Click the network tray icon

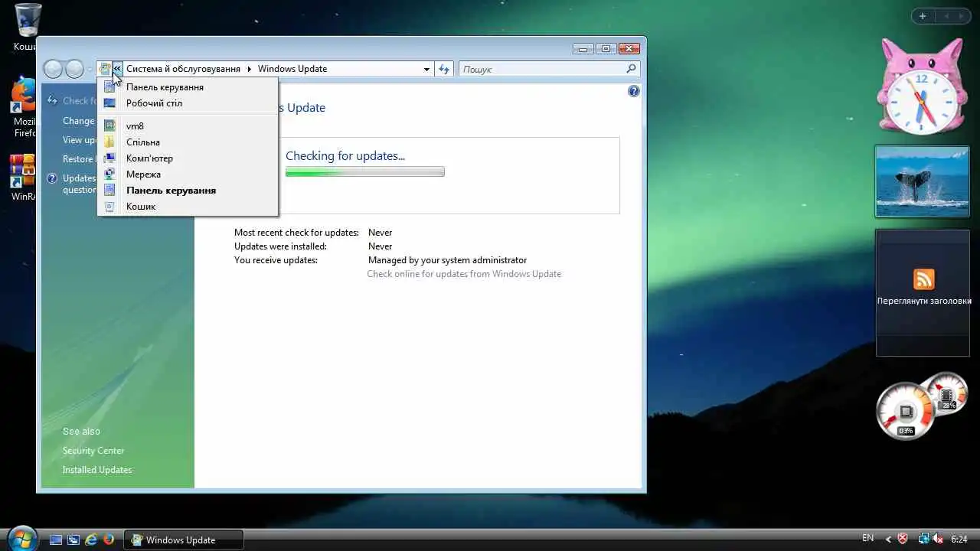click(x=924, y=540)
